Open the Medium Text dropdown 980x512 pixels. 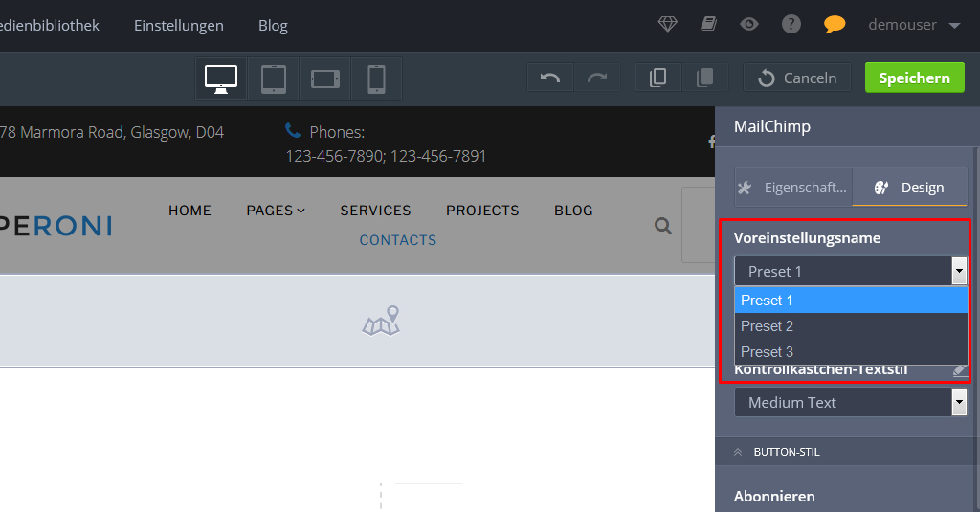pos(850,403)
